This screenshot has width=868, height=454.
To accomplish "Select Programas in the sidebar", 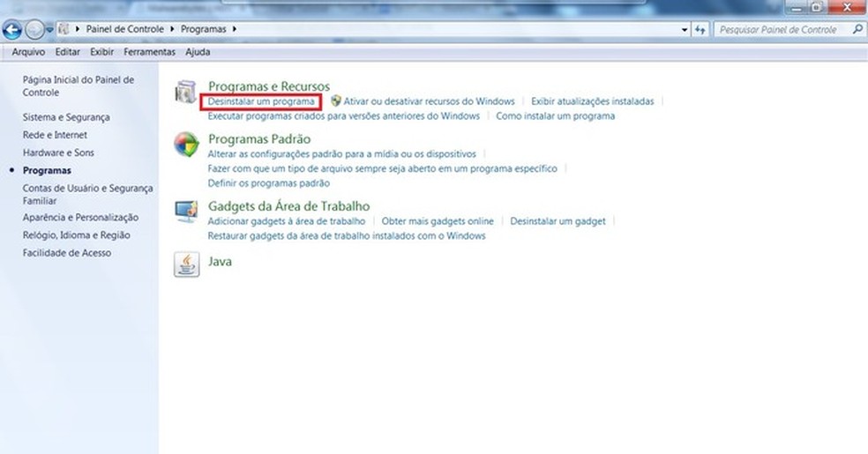I will (x=47, y=170).
